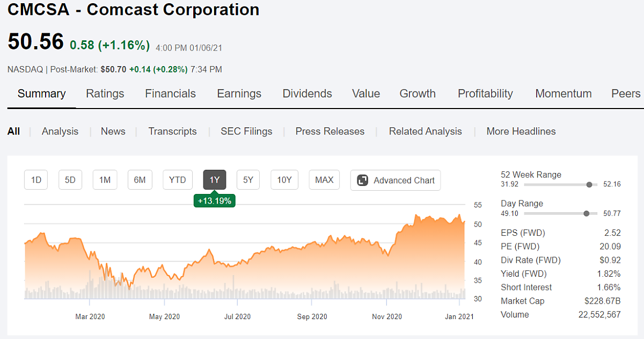Open the Dividends tab
The width and height of the screenshot is (644, 339).
coord(308,93)
